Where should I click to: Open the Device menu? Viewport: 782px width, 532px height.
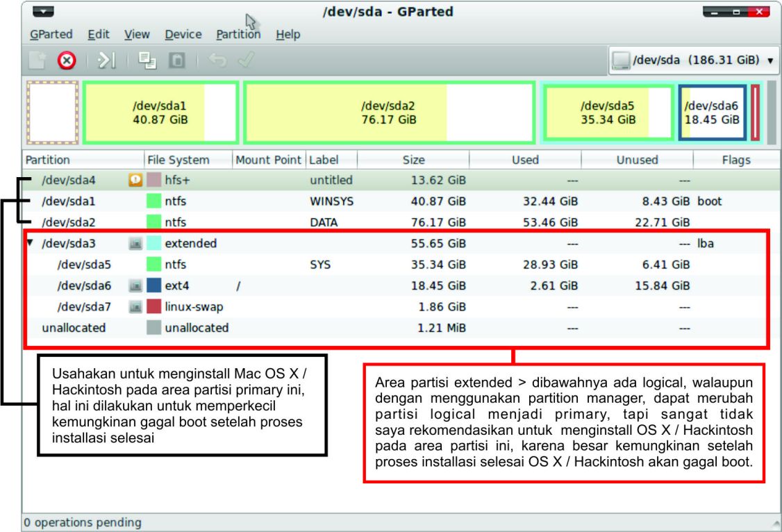(x=183, y=35)
